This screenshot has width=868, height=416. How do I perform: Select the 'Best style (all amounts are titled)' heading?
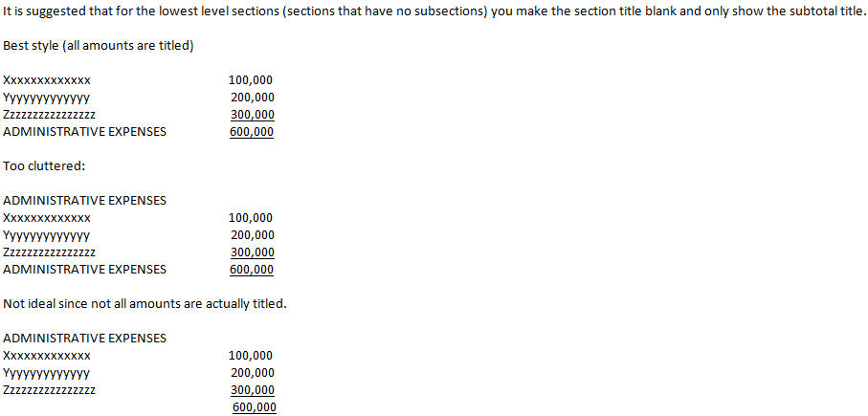(x=98, y=46)
